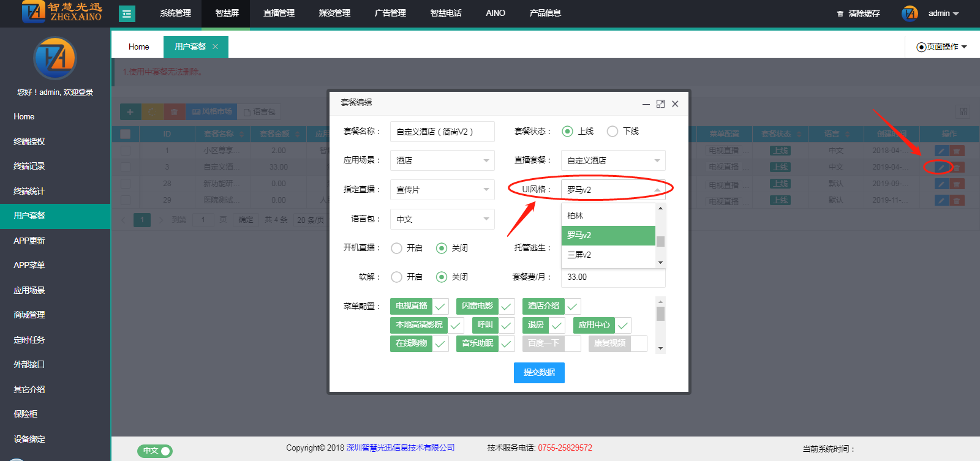Viewport: 980px width, 461px height.
Task: Enable 开启 radio for 开机直播
Action: coord(397,248)
